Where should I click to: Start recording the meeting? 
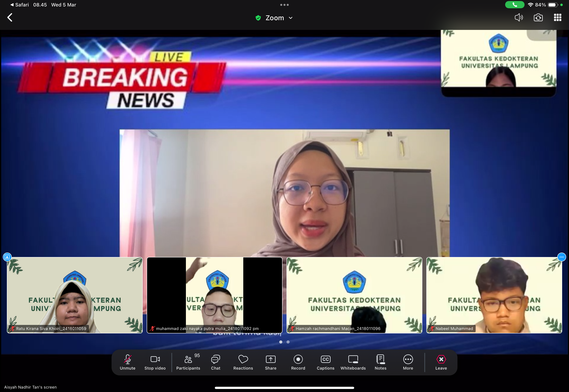[298, 362]
